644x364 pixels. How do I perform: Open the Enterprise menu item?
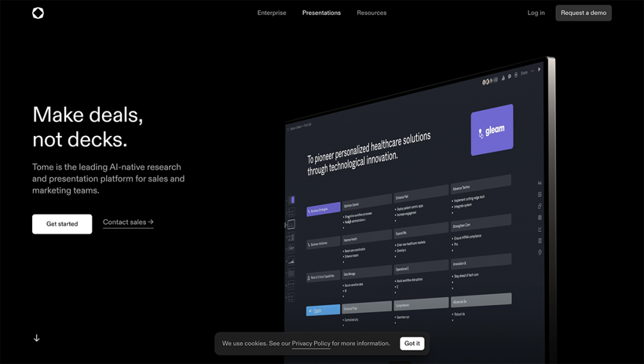coord(272,13)
